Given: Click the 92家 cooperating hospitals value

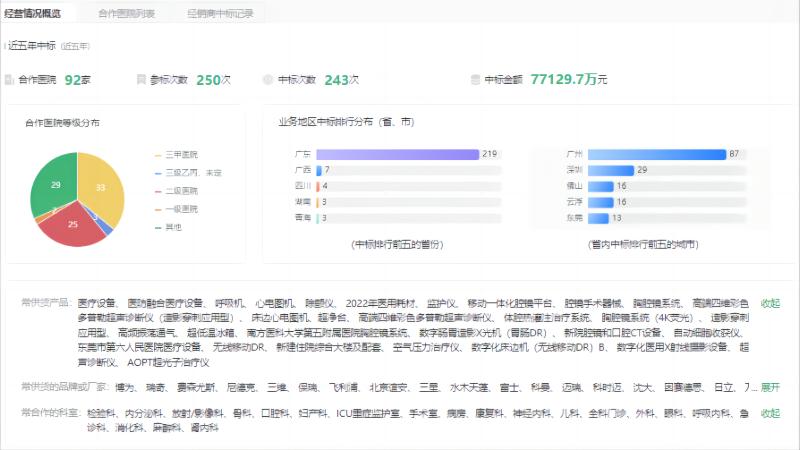Looking at the screenshot, I should click(x=78, y=80).
